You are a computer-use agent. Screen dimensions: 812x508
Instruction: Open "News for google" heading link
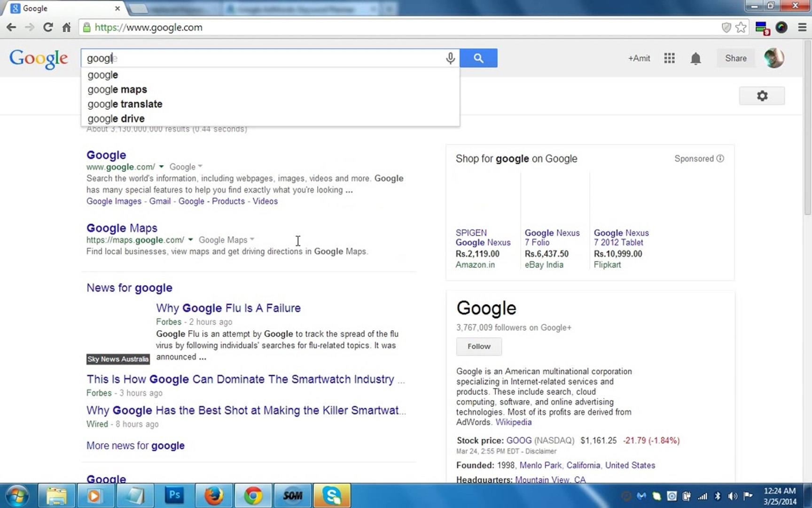(129, 288)
